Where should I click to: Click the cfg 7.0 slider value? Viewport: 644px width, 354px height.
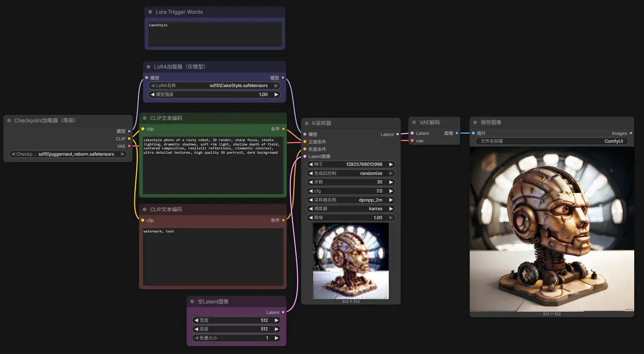coord(379,191)
